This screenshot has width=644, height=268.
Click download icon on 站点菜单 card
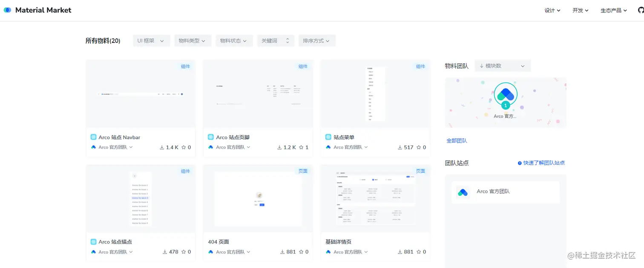[x=400, y=148]
